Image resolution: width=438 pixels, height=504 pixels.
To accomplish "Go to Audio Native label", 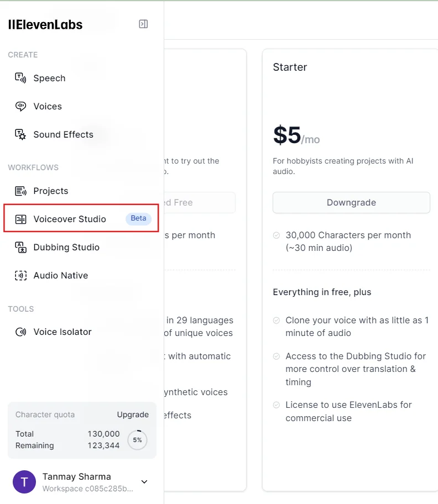I will (x=61, y=275).
